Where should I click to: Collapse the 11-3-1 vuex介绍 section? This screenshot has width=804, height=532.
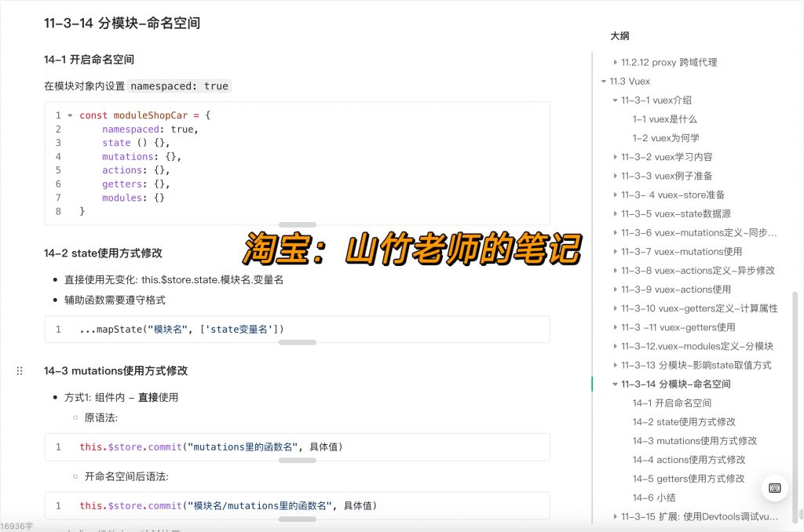615,100
